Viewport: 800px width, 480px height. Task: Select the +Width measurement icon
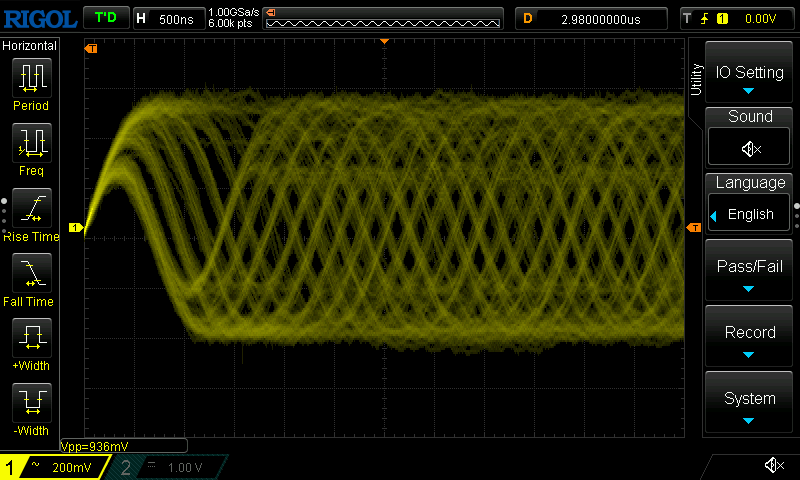pos(31,343)
